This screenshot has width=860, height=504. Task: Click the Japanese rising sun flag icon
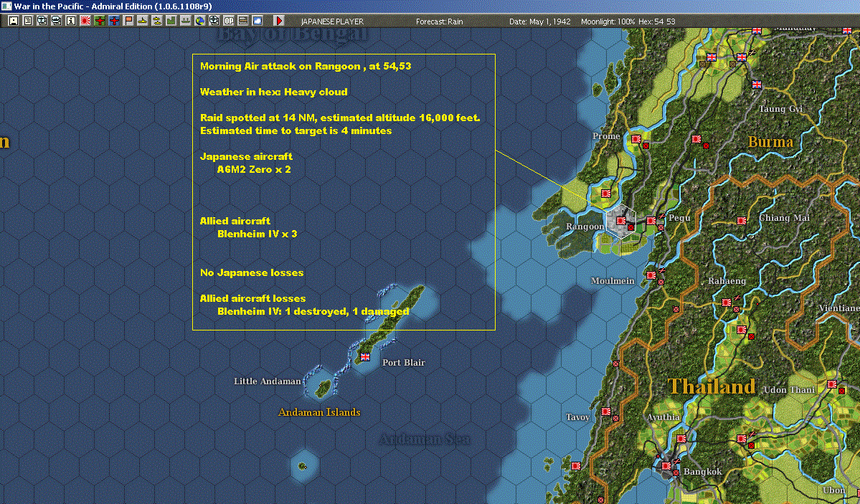point(85,21)
